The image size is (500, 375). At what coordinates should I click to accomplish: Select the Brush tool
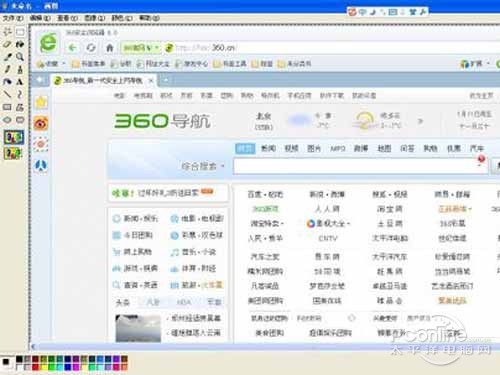tap(20, 69)
